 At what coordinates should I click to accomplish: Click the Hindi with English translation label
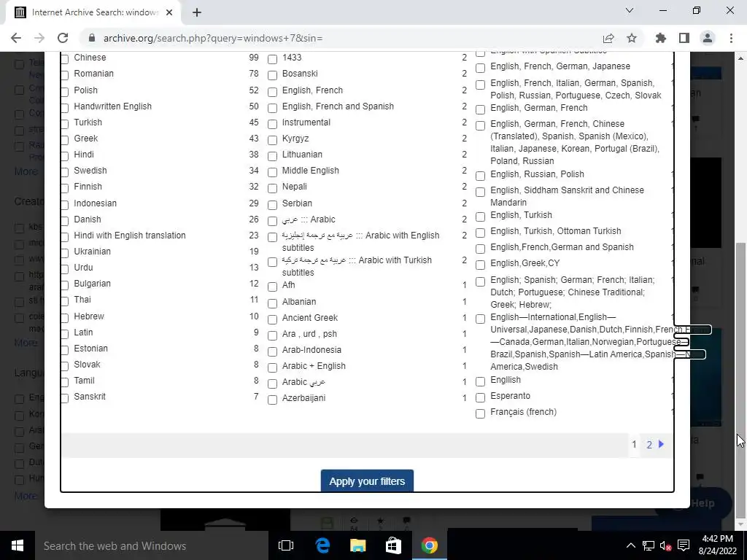130,236
